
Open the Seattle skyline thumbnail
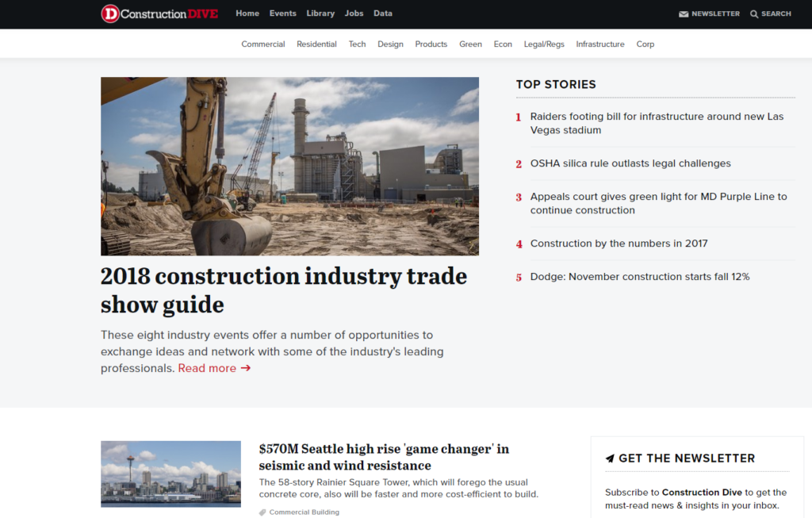point(171,474)
